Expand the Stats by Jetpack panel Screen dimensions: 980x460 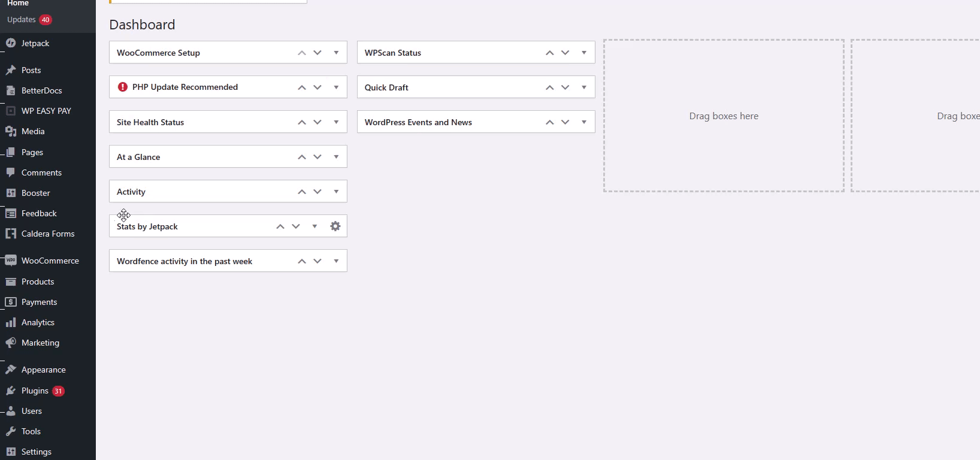point(314,226)
